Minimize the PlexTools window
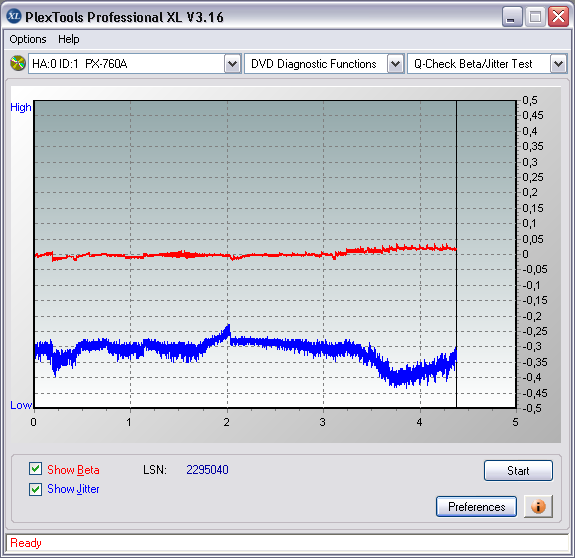The height and width of the screenshot is (558, 575). click(x=512, y=17)
